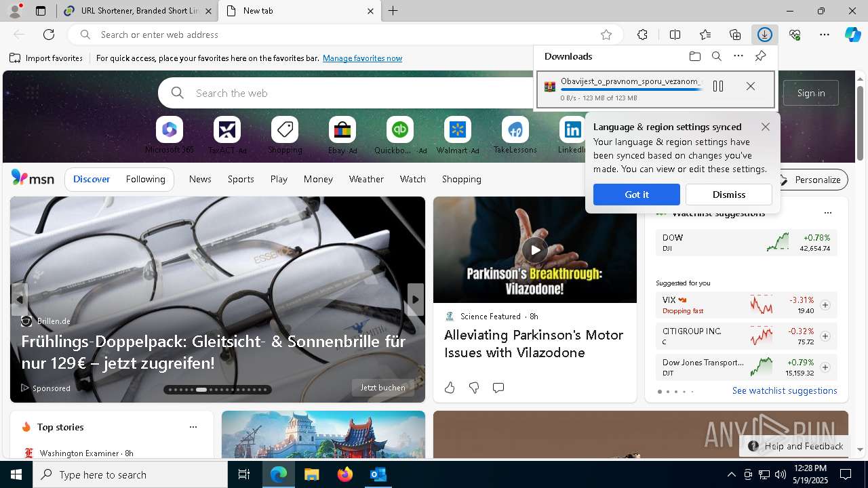This screenshot has width=868, height=488.
Task: Open comments on Parkinson's article
Action: [x=498, y=388]
